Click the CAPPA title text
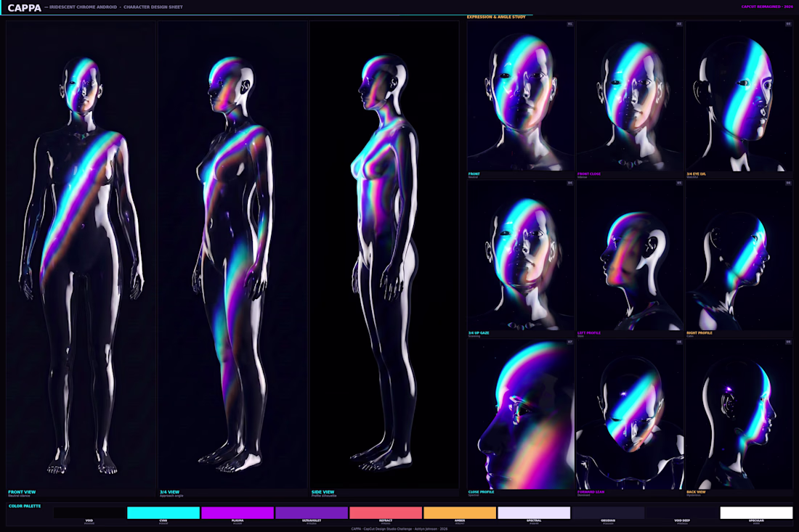The width and height of the screenshot is (799, 532). click(x=25, y=8)
